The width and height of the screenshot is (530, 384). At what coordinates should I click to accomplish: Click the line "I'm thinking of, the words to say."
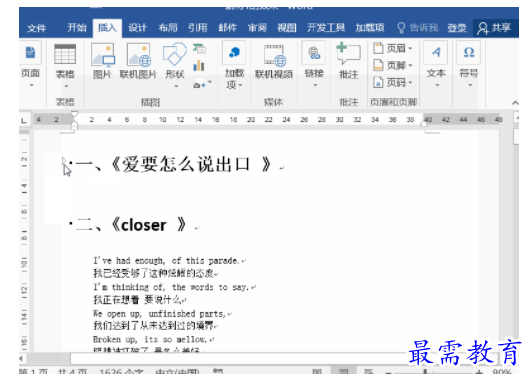click(171, 287)
